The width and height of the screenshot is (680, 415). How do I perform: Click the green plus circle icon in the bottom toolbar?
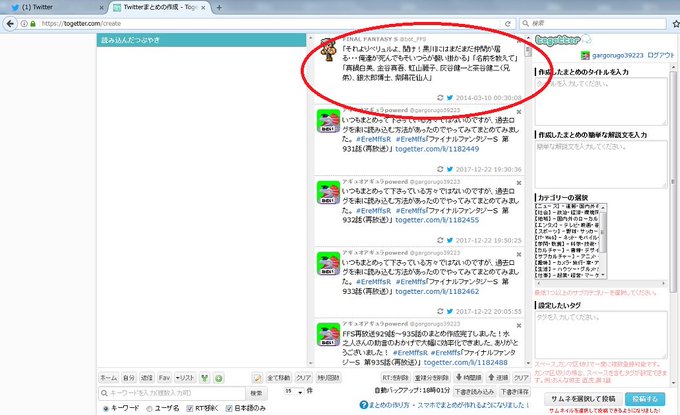coord(219,378)
